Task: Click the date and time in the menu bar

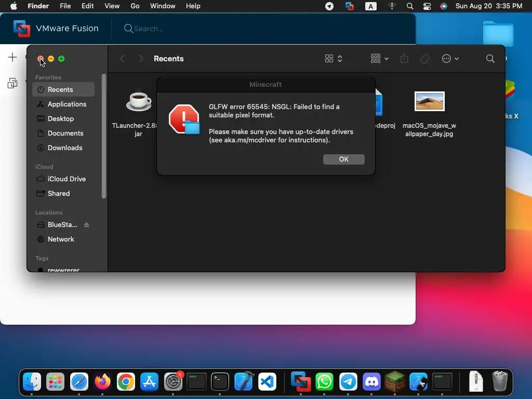Action: (x=488, y=6)
